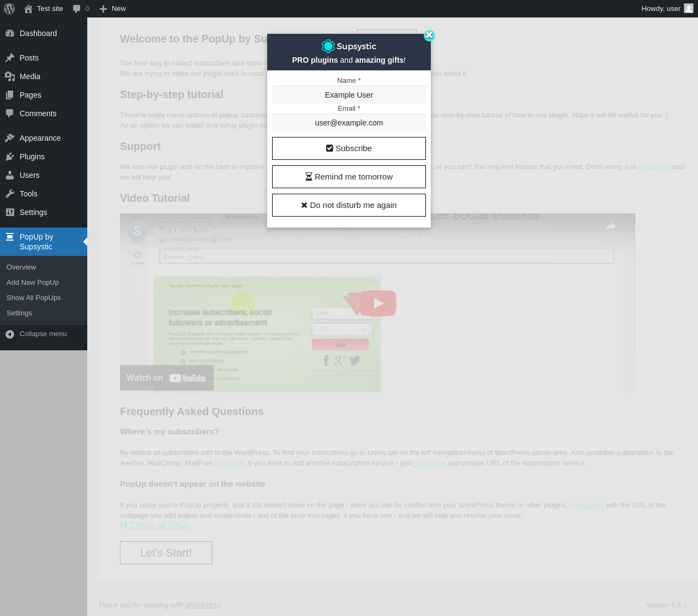The image size is (698, 616).
Task: Click the Plugins plug icon
Action: point(10,157)
